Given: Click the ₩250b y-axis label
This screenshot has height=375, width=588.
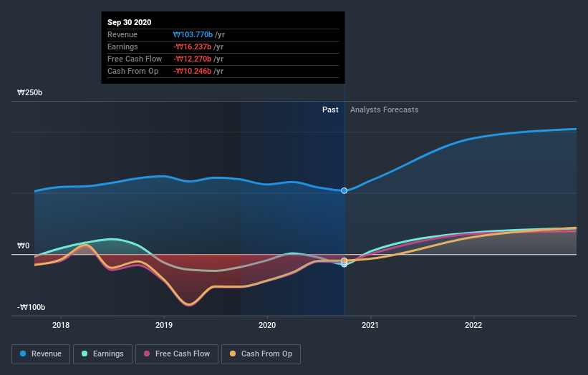Looking at the screenshot, I should point(29,92).
